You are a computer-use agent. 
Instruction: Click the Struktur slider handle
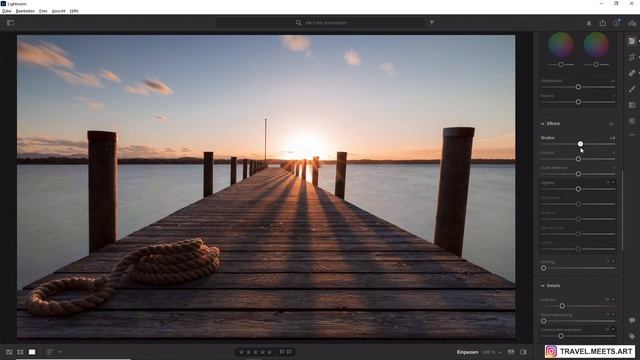580,144
